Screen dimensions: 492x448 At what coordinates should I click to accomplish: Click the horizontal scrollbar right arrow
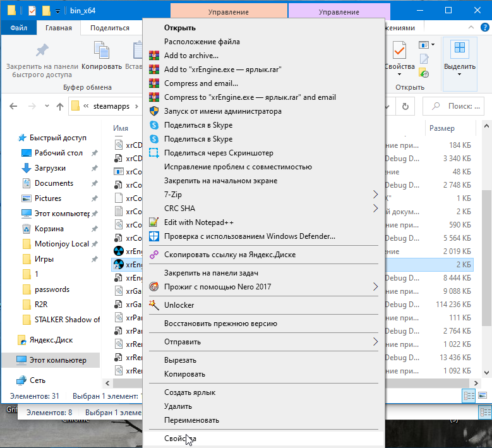(476, 383)
